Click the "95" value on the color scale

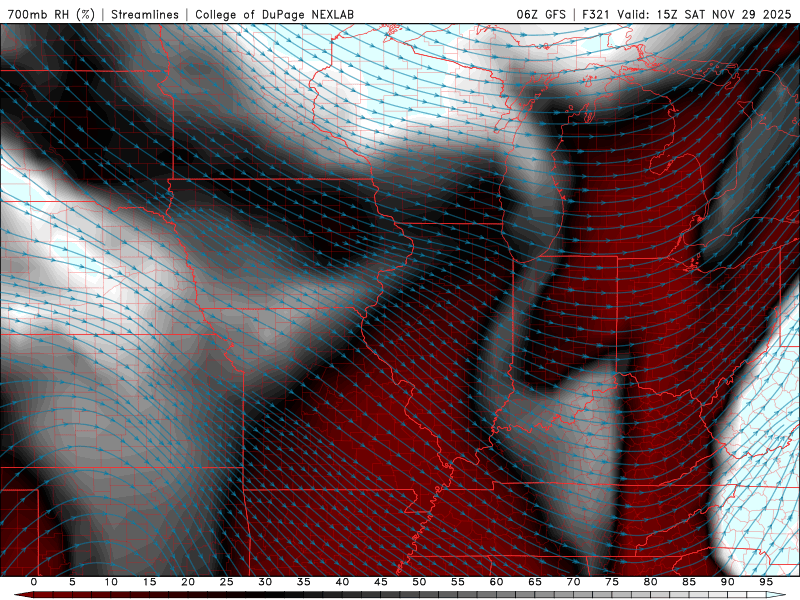pos(766,582)
